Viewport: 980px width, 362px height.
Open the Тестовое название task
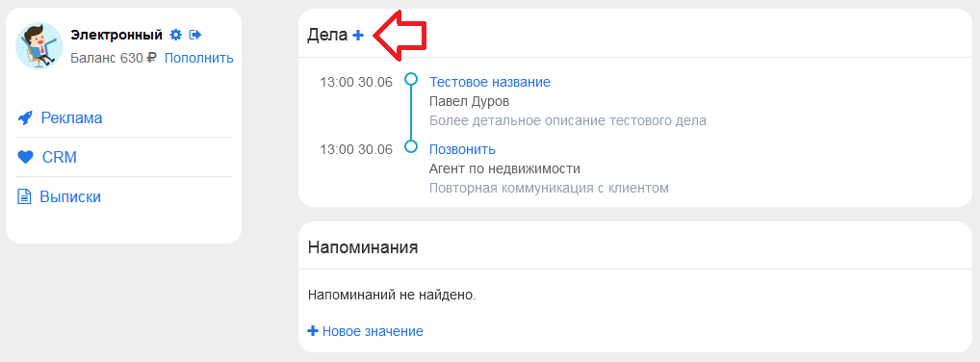[x=490, y=82]
